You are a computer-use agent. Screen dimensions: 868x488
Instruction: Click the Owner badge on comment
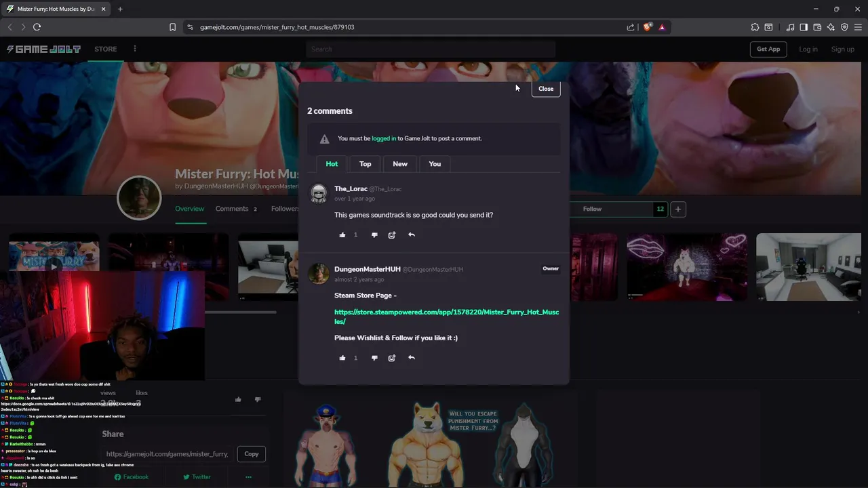point(551,269)
